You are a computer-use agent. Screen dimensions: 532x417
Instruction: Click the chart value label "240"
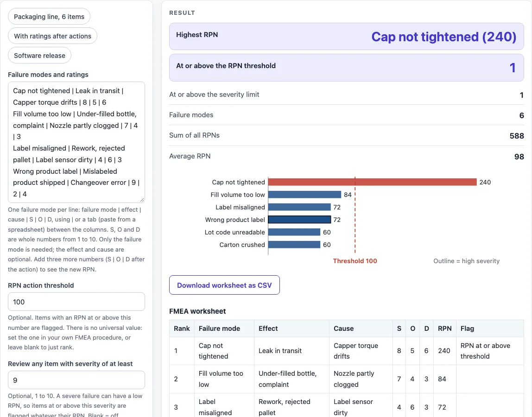(485, 182)
